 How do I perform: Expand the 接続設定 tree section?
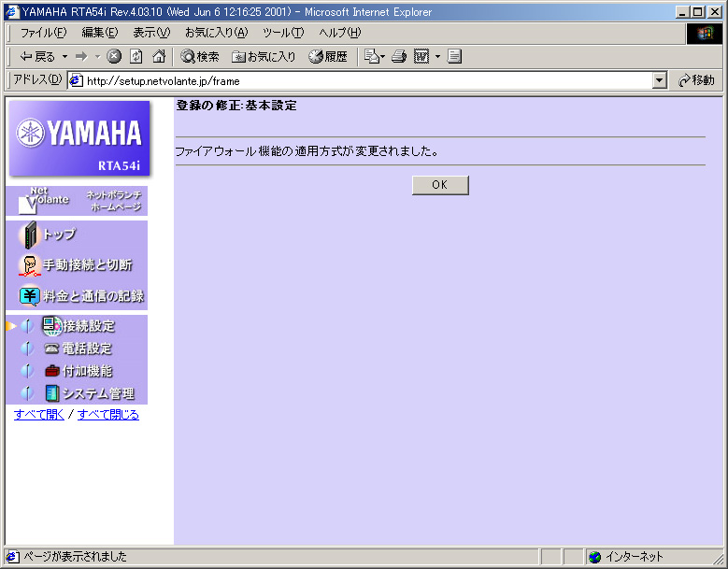click(x=26, y=326)
